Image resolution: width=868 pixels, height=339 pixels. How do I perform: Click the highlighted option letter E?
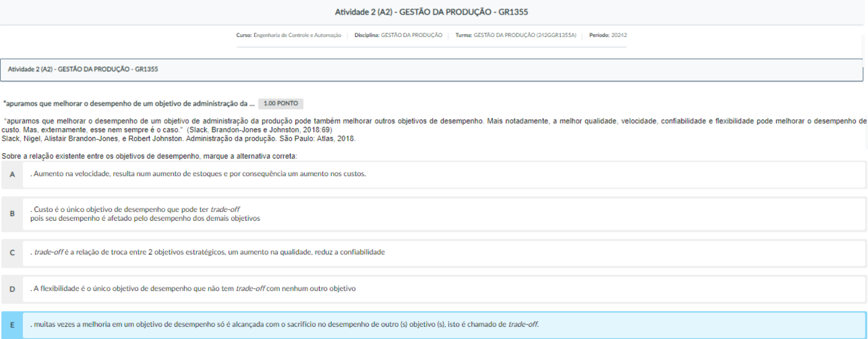[x=12, y=325]
